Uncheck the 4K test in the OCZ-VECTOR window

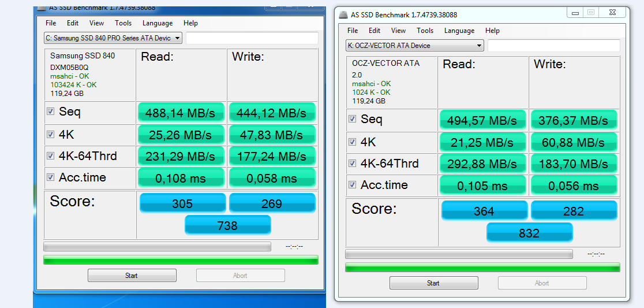pyautogui.click(x=353, y=142)
